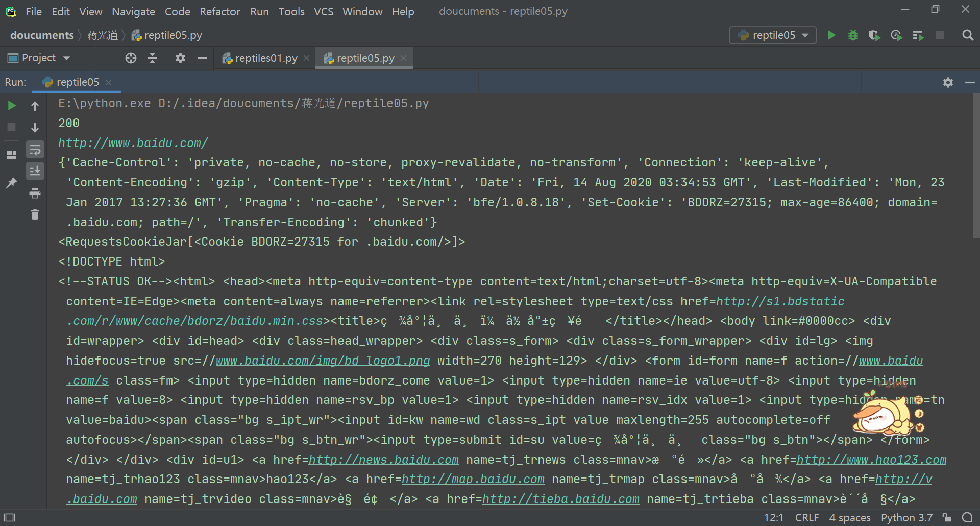Viewport: 980px width, 526px height.
Task: Open the concurrency diagram run icon
Action: (x=918, y=35)
